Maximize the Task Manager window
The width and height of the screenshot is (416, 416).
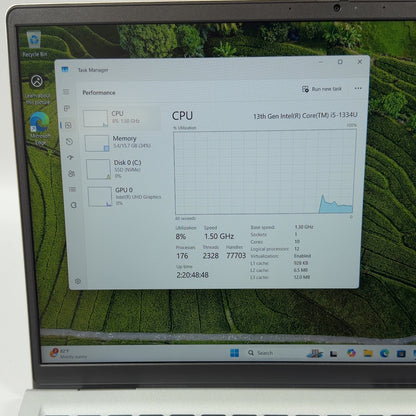[340, 62]
